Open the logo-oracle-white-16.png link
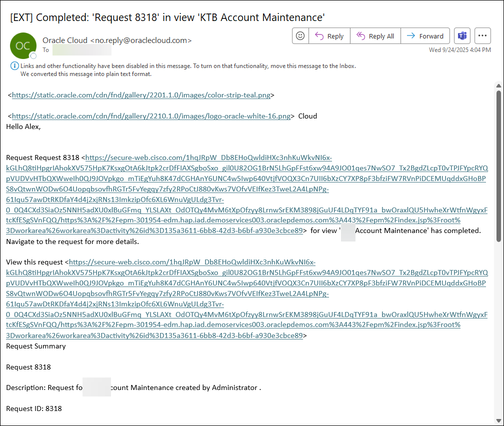The image size is (504, 426). point(151,116)
